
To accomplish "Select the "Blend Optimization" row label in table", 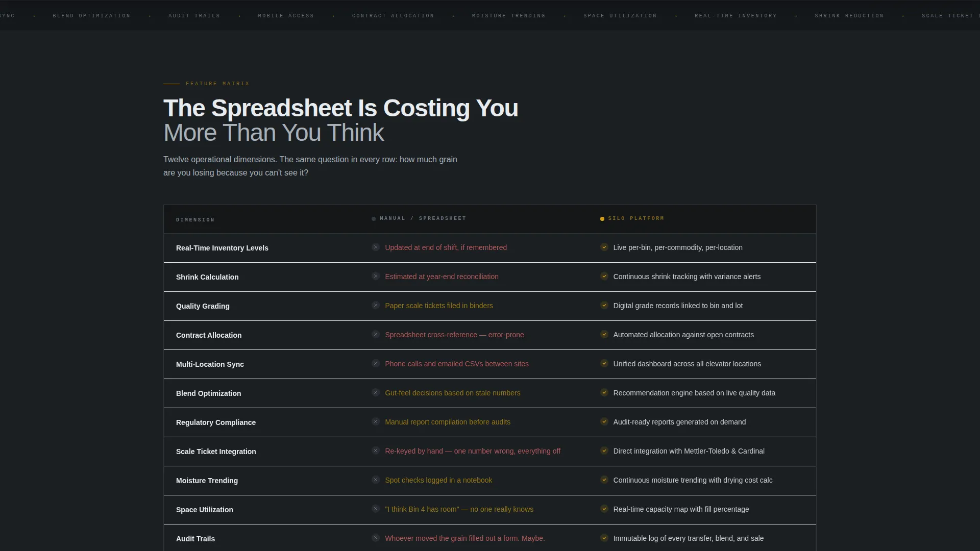I will tap(208, 393).
